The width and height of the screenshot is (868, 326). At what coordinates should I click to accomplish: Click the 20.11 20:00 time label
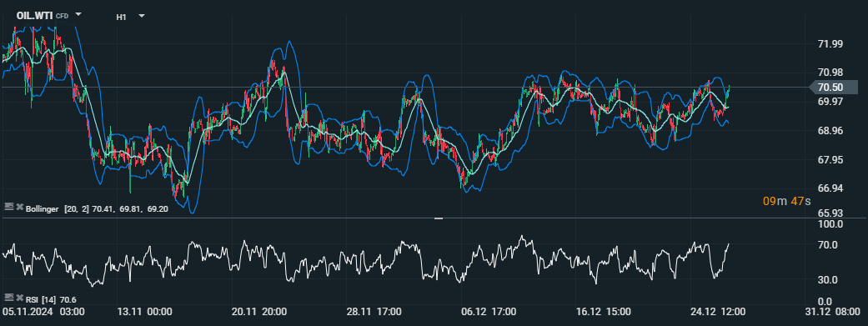pos(258,312)
